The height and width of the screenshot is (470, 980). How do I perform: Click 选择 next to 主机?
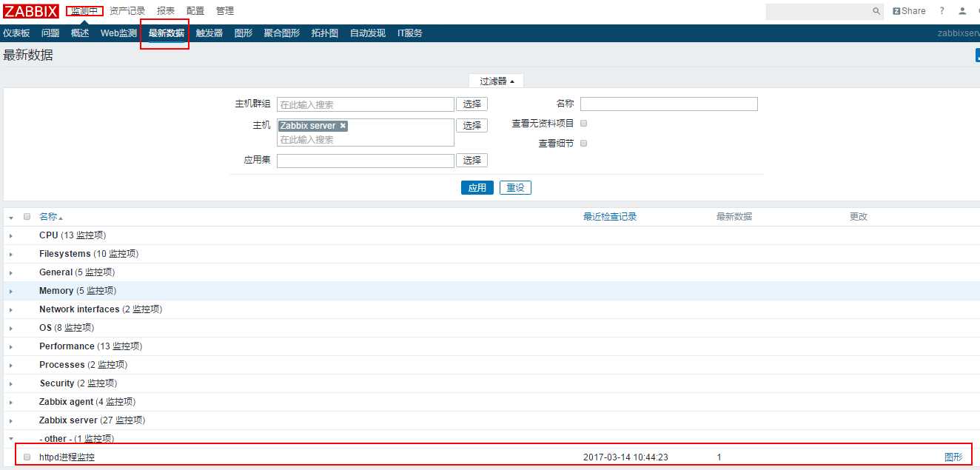point(472,126)
